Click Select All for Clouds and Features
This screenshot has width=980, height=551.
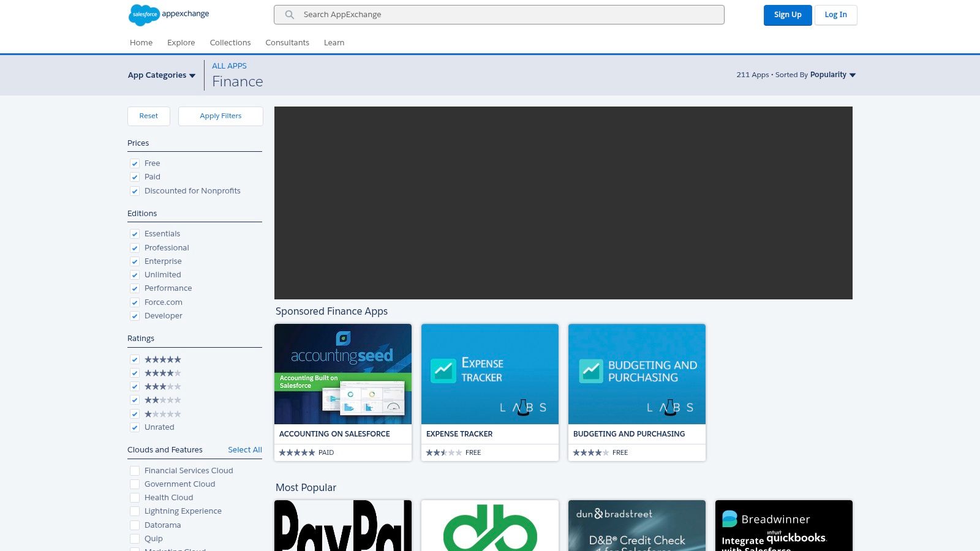[245, 450]
